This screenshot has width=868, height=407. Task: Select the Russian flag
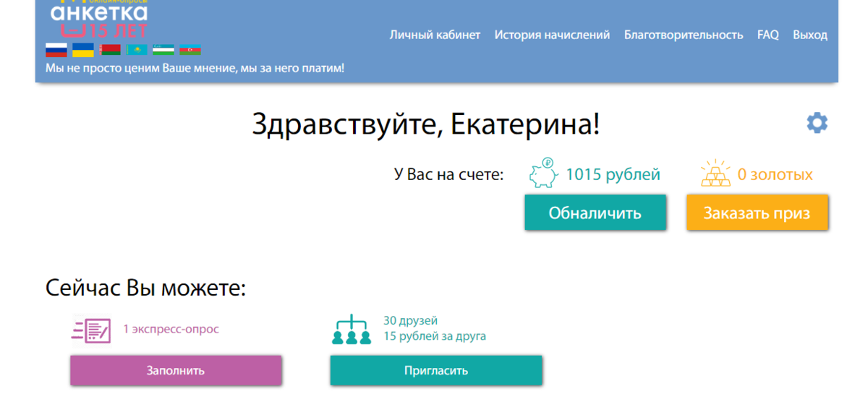coord(56,50)
